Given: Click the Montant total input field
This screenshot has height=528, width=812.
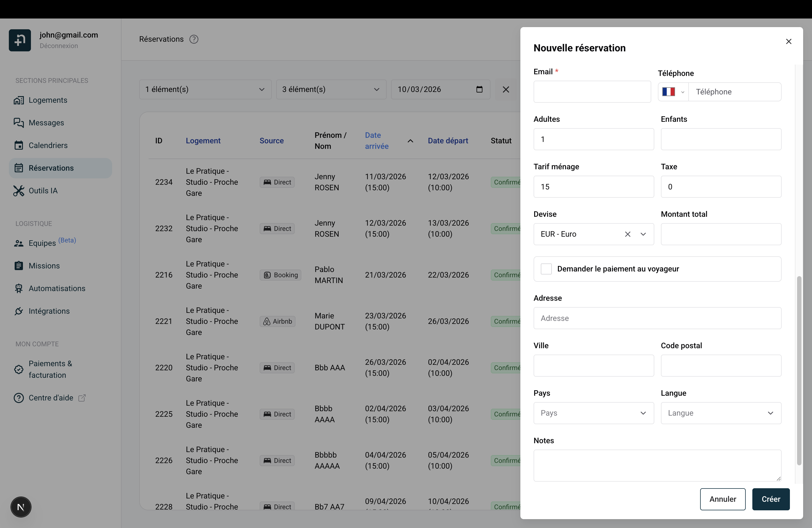Looking at the screenshot, I should pyautogui.click(x=721, y=234).
